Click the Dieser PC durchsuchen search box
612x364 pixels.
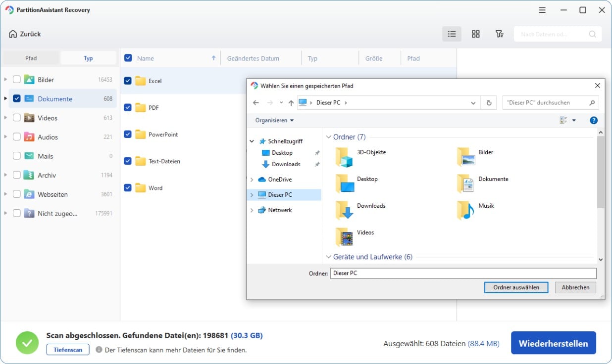click(550, 103)
